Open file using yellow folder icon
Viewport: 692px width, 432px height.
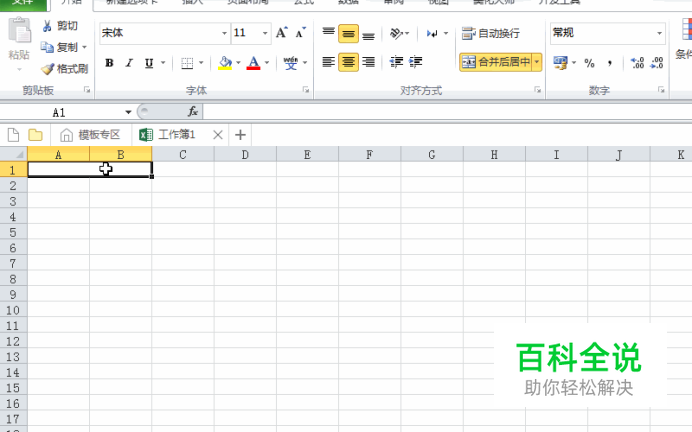coord(35,135)
